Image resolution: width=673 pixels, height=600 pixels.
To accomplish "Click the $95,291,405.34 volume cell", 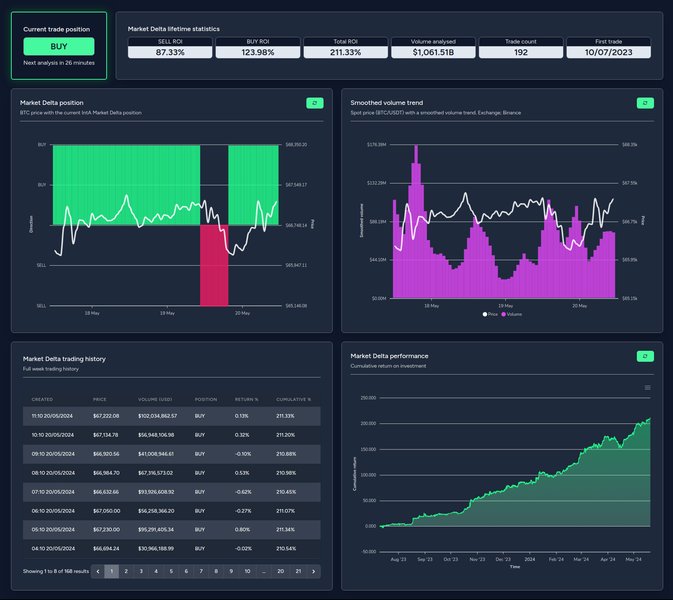I will click(156, 530).
